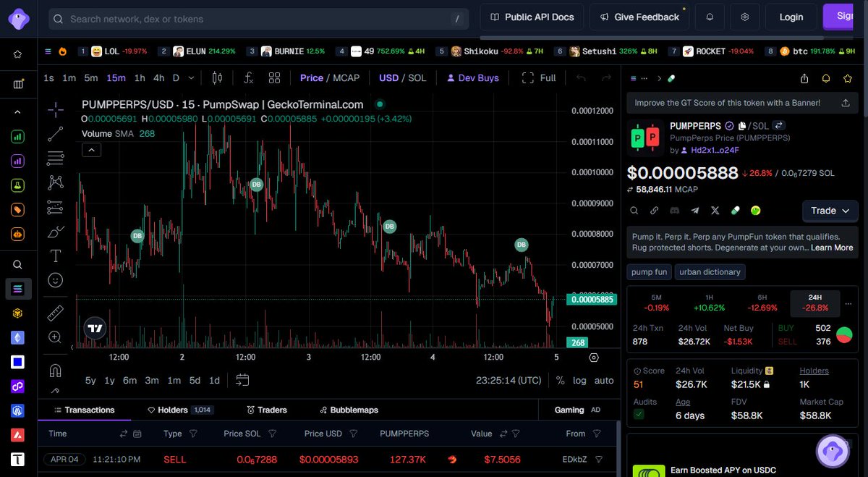
Task: Copy the PUMPPERPS token address
Action: coord(742,126)
